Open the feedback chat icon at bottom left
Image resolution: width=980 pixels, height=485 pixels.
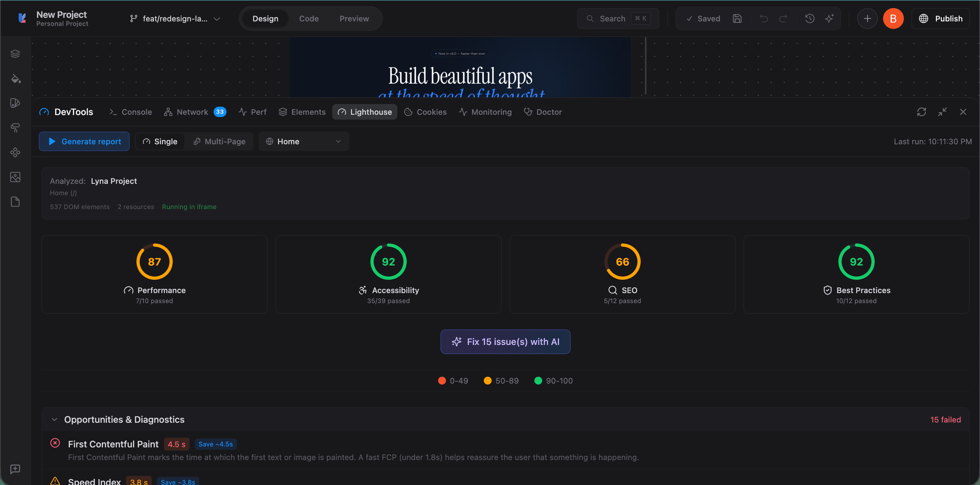coord(15,469)
